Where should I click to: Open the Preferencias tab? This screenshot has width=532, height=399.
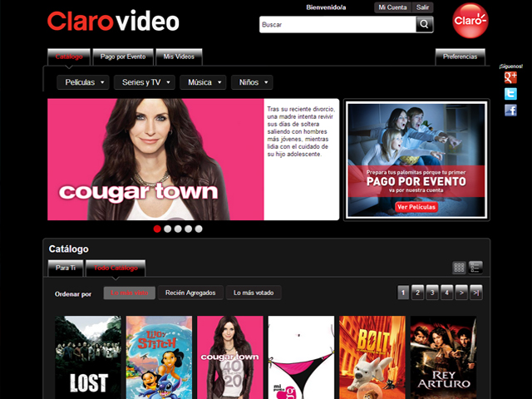coord(460,57)
